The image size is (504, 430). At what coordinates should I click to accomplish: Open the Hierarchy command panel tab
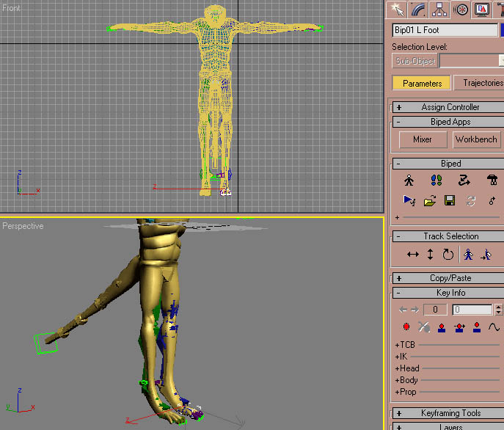[440, 10]
